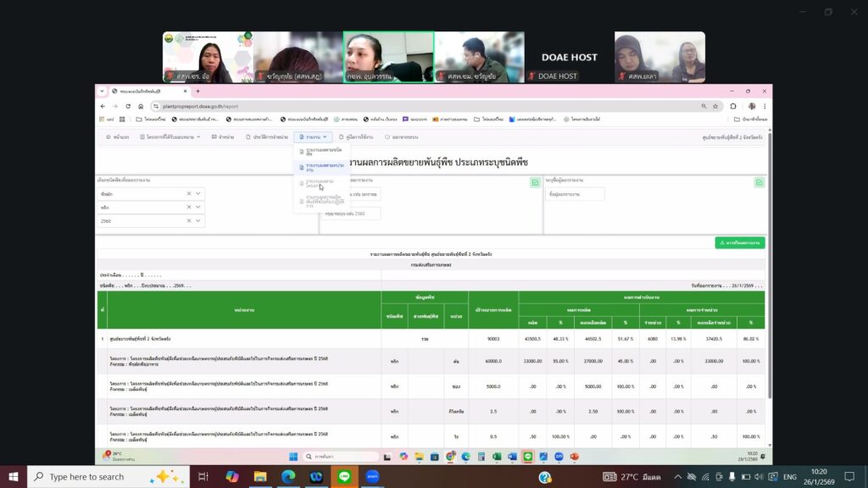Click the browser reload button
Screen dimensions: 868x488
[x=129, y=107]
